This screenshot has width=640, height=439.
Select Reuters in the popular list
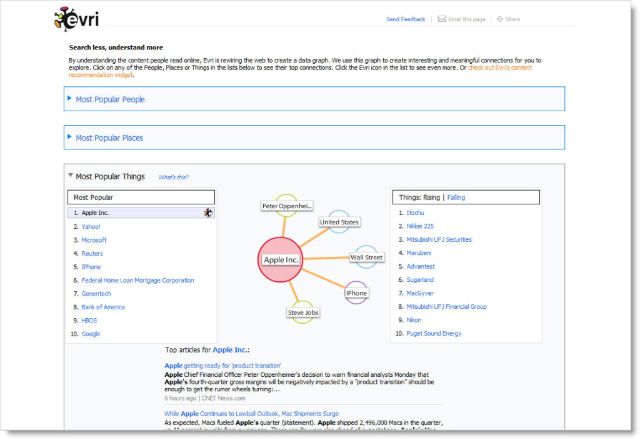tap(92, 253)
